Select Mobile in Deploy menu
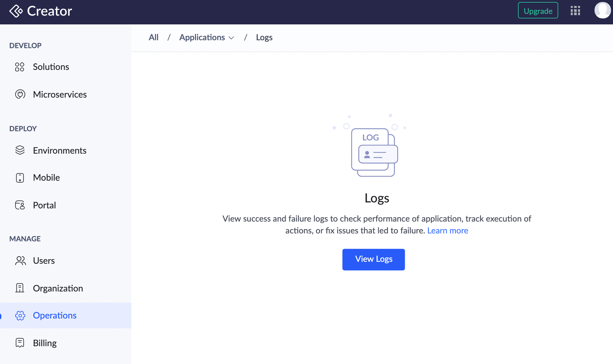 pyautogui.click(x=66, y=178)
